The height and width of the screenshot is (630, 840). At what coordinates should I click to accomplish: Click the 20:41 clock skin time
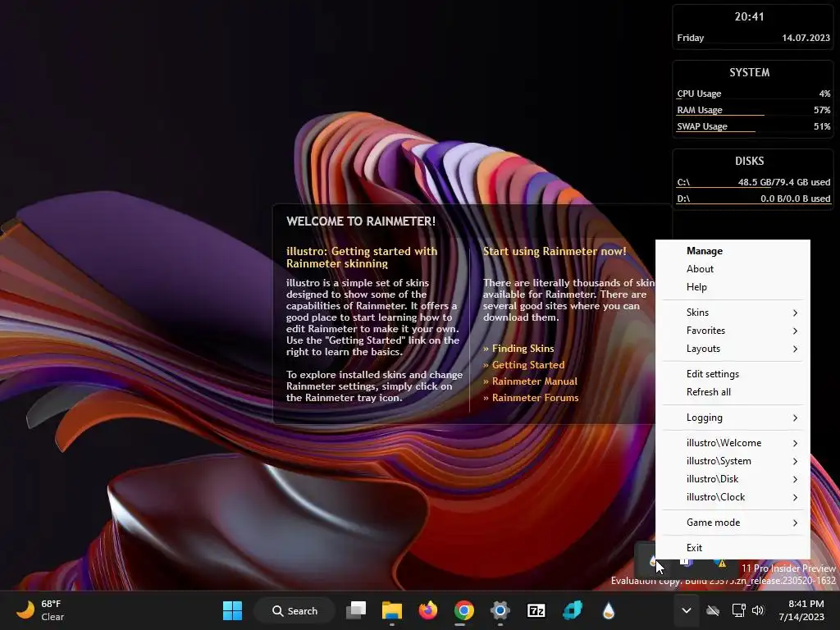(749, 16)
